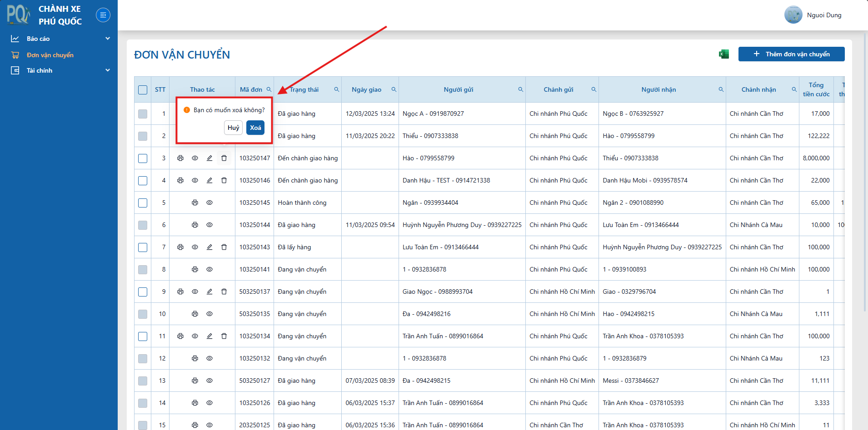The image size is (868, 430).
Task: Search icon in Người nhận column header
Action: tap(721, 89)
